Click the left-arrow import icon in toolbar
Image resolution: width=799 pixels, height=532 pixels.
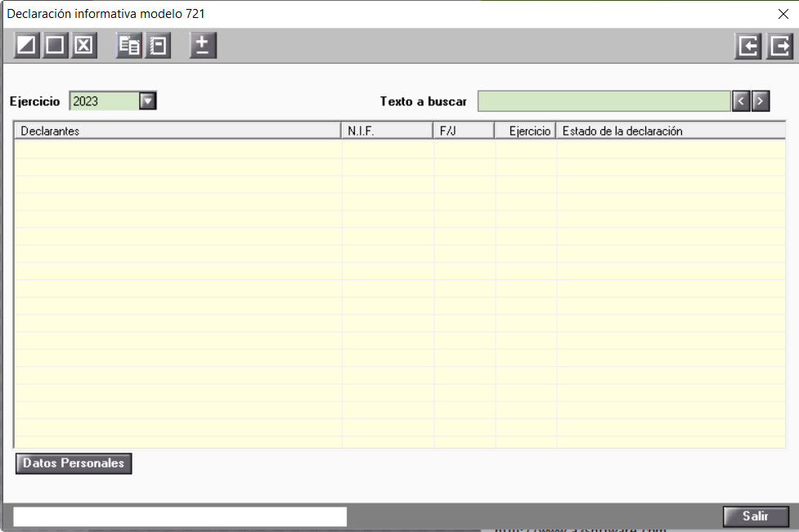747,47
